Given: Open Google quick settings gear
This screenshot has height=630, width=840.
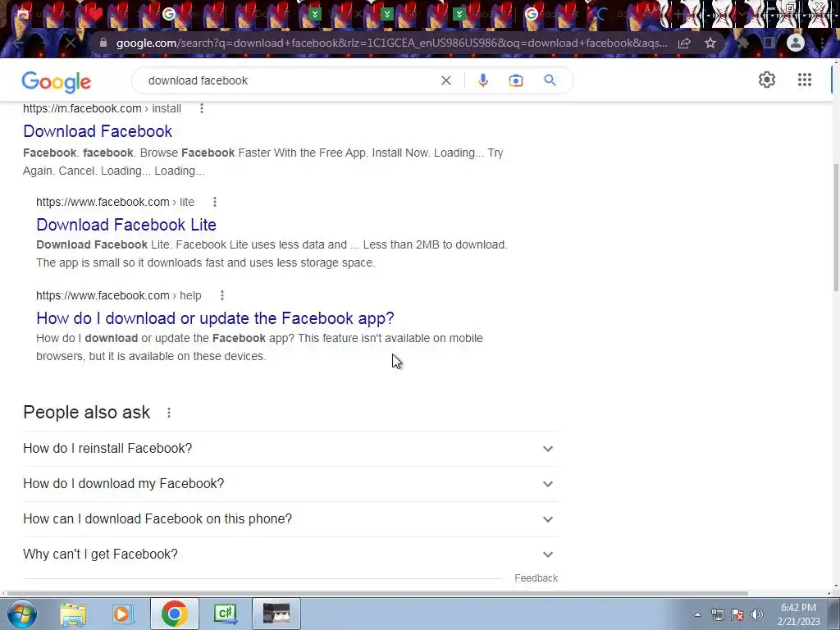Looking at the screenshot, I should (x=767, y=80).
